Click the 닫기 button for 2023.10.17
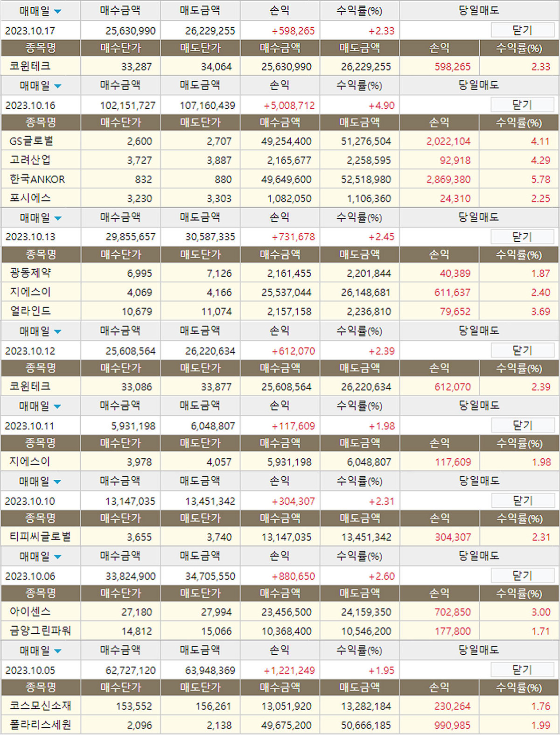560x735 pixels. click(522, 30)
